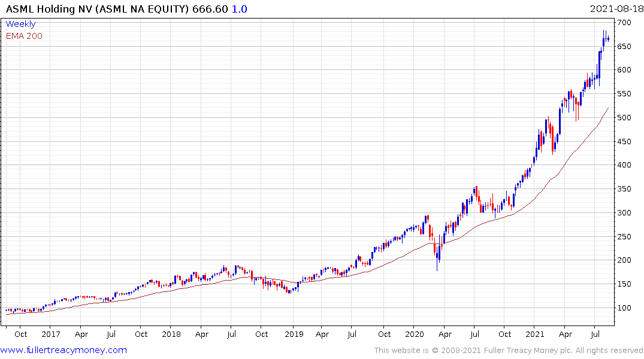Click the 100 price axis label
The height and width of the screenshot is (359, 644).
[x=624, y=308]
